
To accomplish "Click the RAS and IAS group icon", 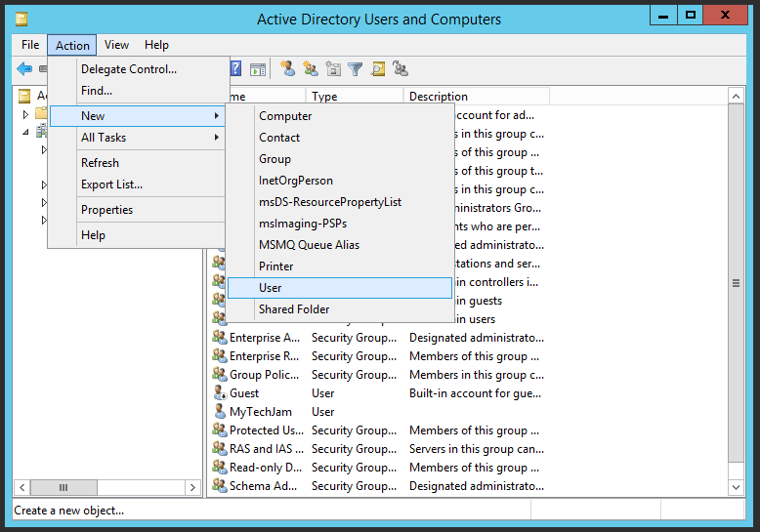I will coord(220,448).
